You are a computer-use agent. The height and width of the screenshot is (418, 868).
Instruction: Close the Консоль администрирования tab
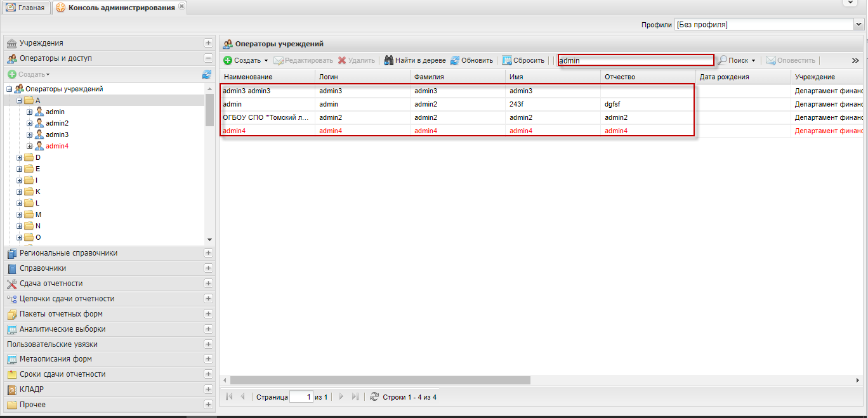tap(181, 6)
